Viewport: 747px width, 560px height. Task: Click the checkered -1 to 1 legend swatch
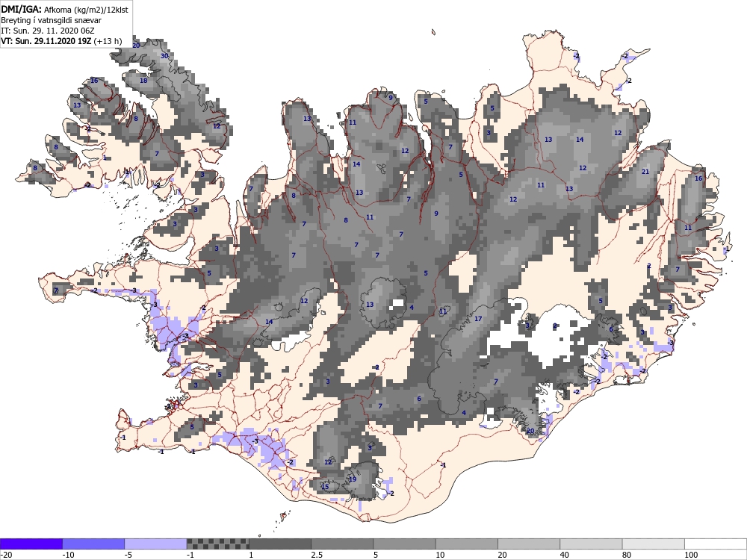pyautogui.click(x=217, y=544)
